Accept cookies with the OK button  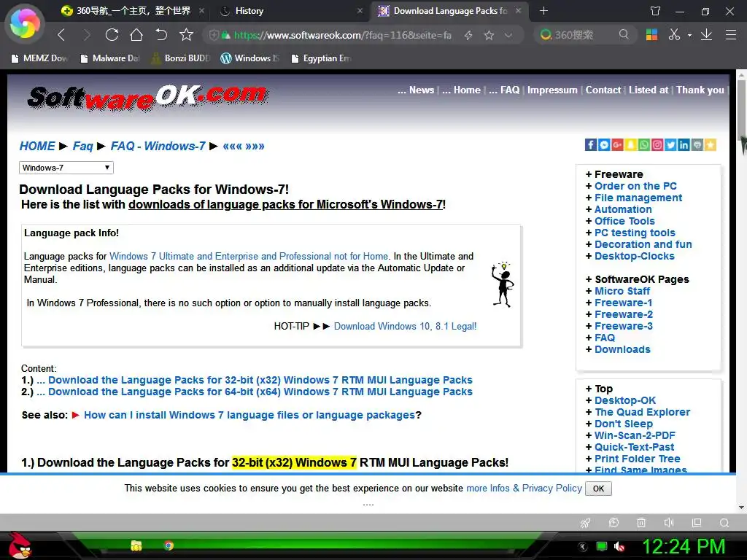click(598, 489)
